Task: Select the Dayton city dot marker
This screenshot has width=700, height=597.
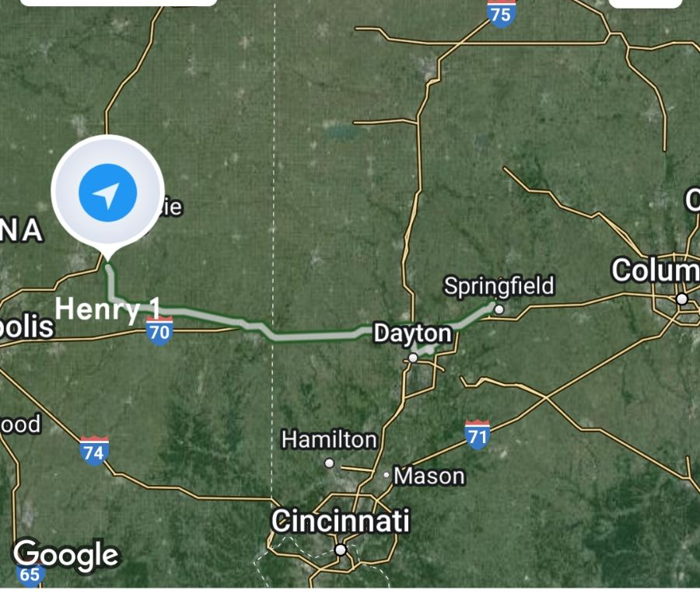Action: click(x=413, y=358)
